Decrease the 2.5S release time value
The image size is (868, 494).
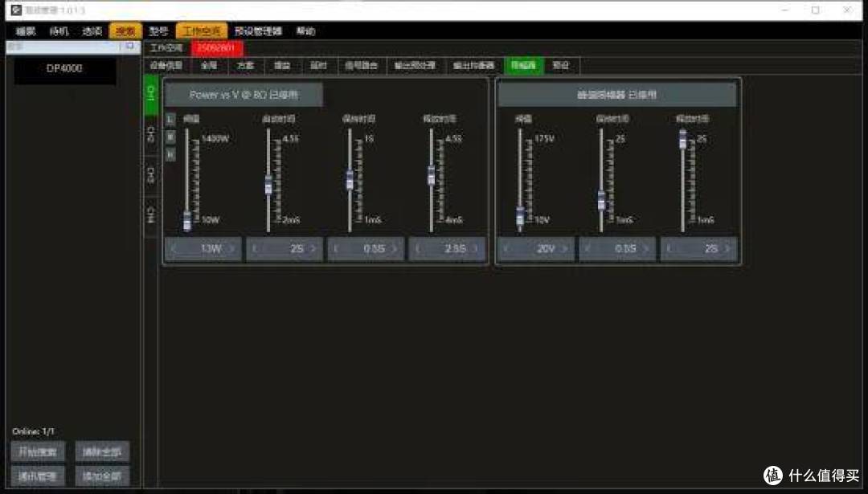(x=417, y=249)
